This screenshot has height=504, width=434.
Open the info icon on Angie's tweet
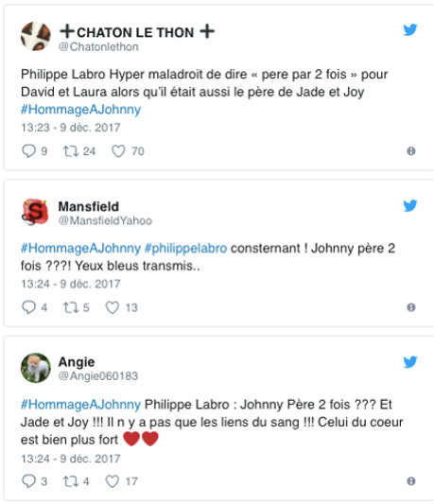tap(411, 481)
